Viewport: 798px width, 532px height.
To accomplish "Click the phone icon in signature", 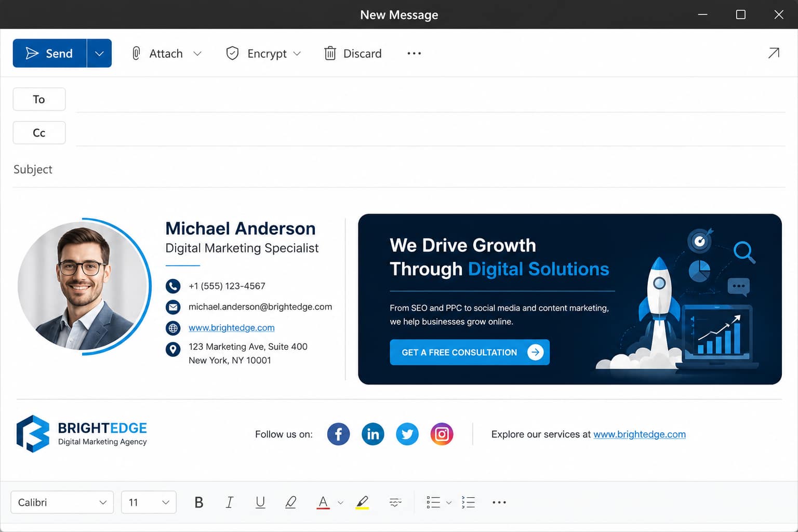I will pos(173,286).
